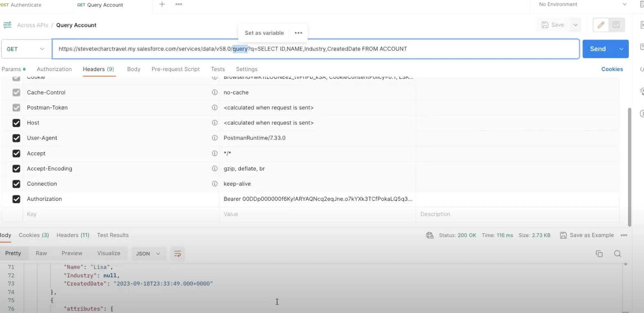The height and width of the screenshot is (313, 644).
Task: Copy the response body with copy icon
Action: coord(599,254)
